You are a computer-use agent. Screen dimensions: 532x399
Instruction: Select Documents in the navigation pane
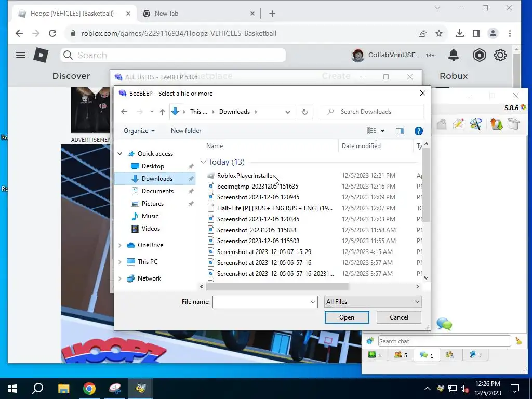point(157,191)
